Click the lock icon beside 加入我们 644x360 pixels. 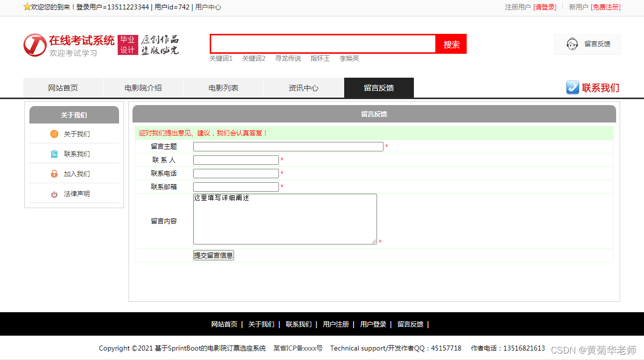coord(54,174)
